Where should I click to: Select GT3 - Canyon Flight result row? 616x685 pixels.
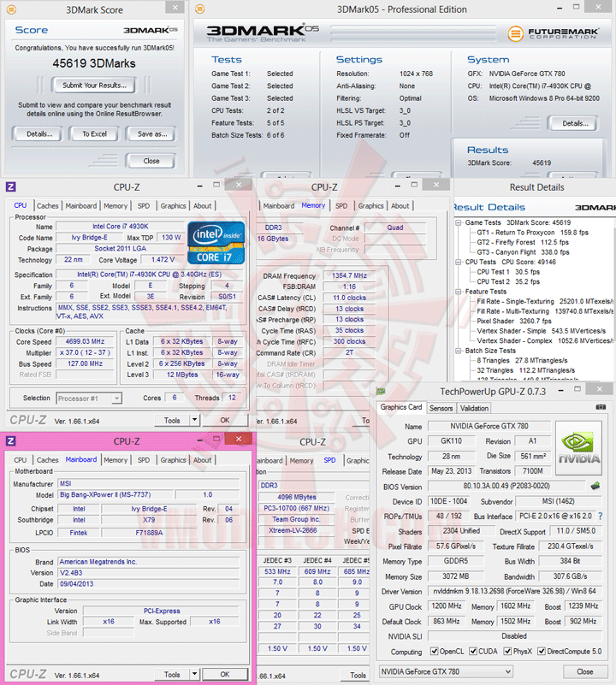pos(523,252)
